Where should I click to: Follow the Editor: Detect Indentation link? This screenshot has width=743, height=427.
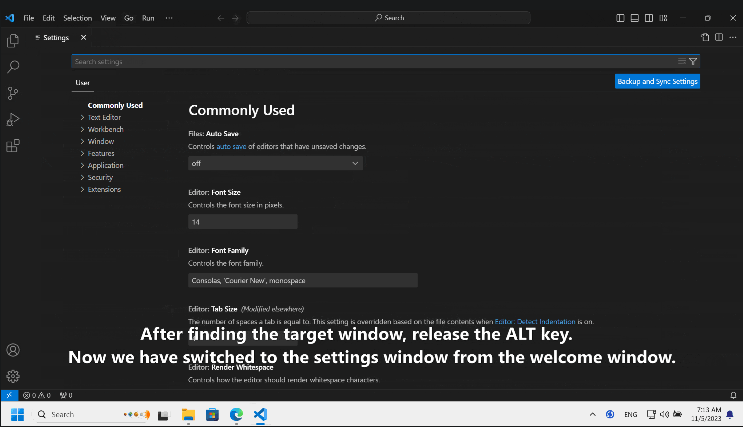[x=535, y=322]
